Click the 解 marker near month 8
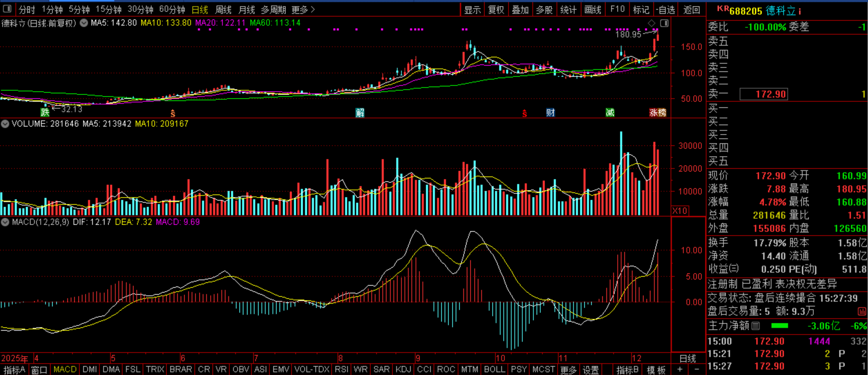 coord(360,113)
